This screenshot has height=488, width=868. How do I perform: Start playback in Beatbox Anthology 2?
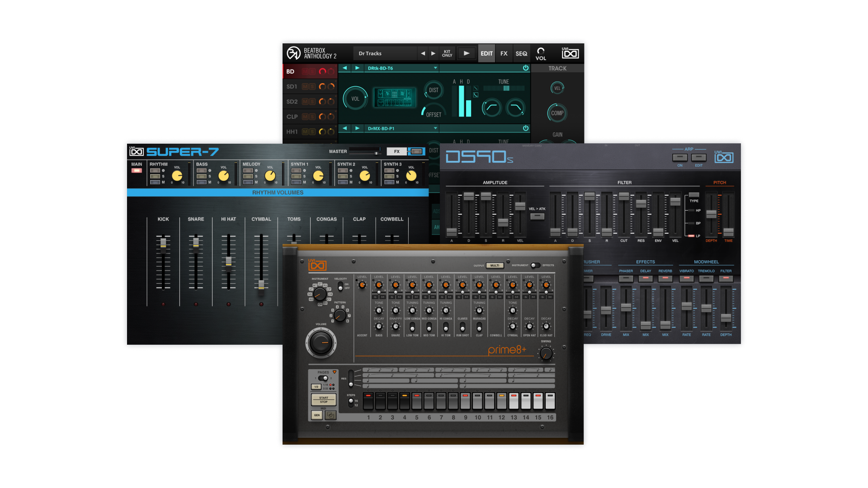(467, 53)
